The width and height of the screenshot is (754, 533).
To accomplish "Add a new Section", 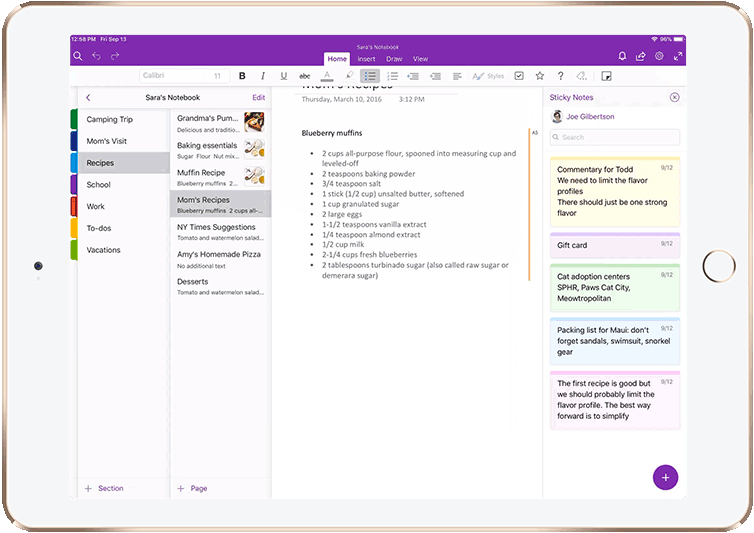I will click(x=104, y=488).
